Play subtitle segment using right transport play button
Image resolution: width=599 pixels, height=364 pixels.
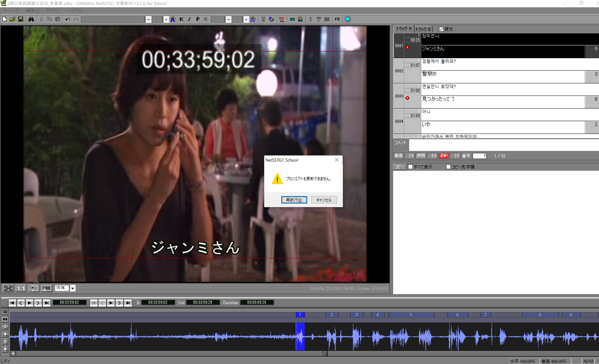pyautogui.click(x=111, y=303)
